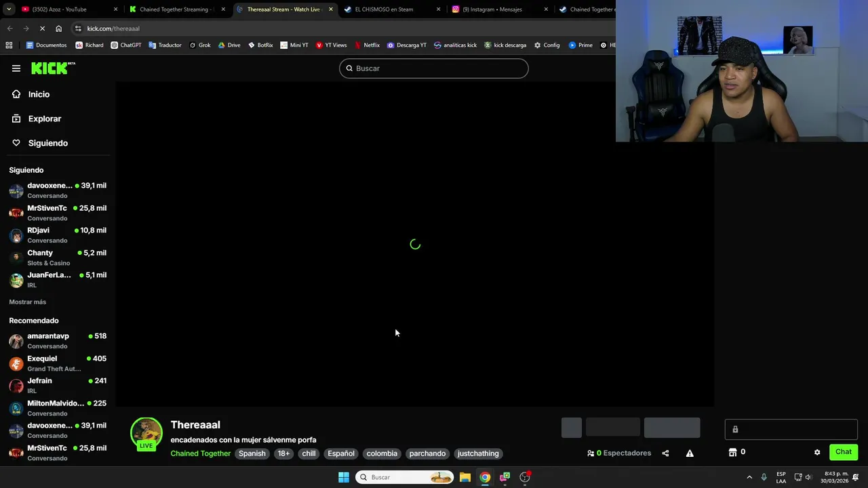Show hidden system tray icons
Viewport: 868px width, 488px height.
749,477
